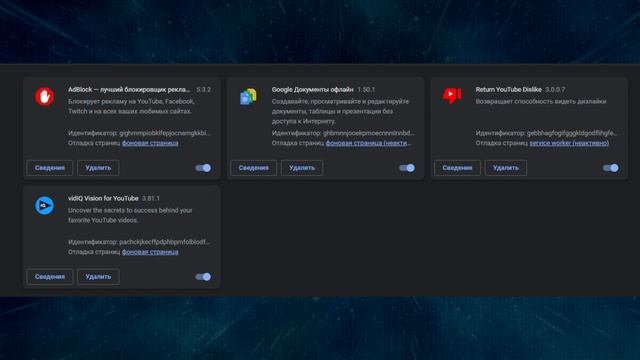The height and width of the screenshot is (360, 640).
Task: Click the vidIQ Vision extension icon
Action: click(44, 205)
